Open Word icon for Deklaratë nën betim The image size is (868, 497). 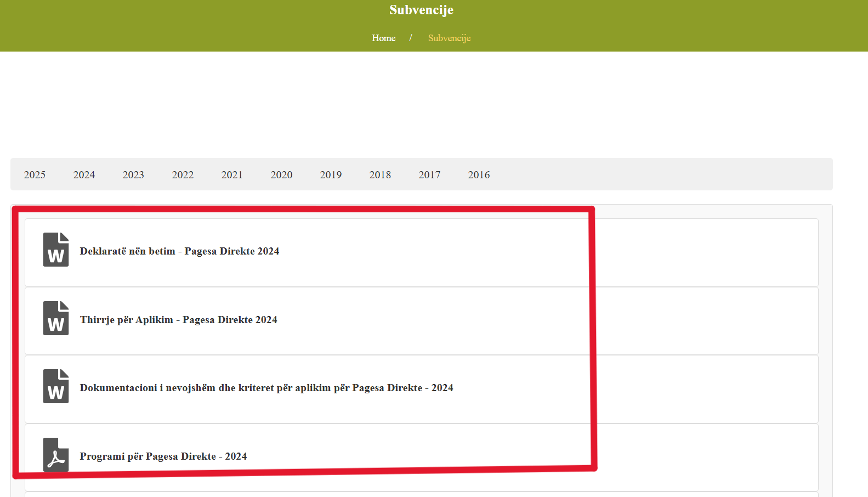56,250
